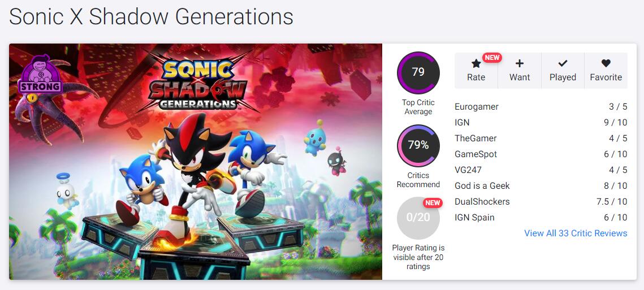Click the 79 Top Critic Average circle
644x290 pixels.
click(x=418, y=72)
